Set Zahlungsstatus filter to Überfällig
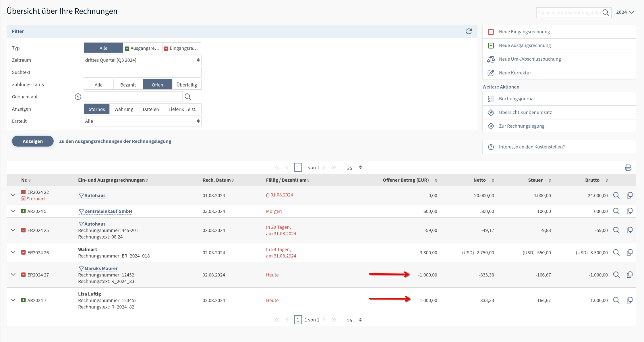Screen dimensions: 644x342 (x=187, y=85)
